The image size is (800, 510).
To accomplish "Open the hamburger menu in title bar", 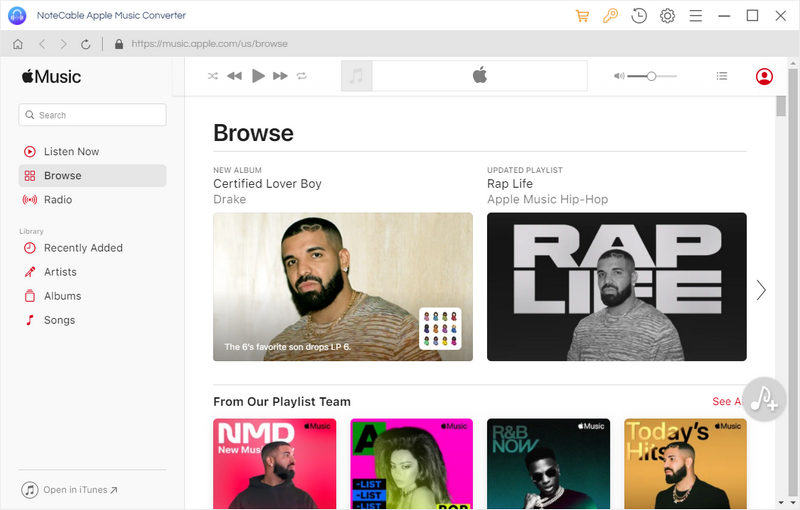I will coord(695,16).
